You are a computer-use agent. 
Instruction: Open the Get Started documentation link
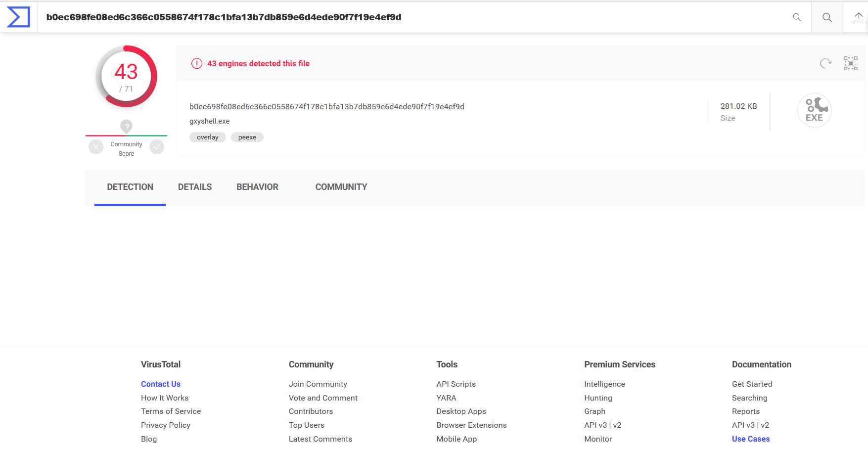[752, 384]
